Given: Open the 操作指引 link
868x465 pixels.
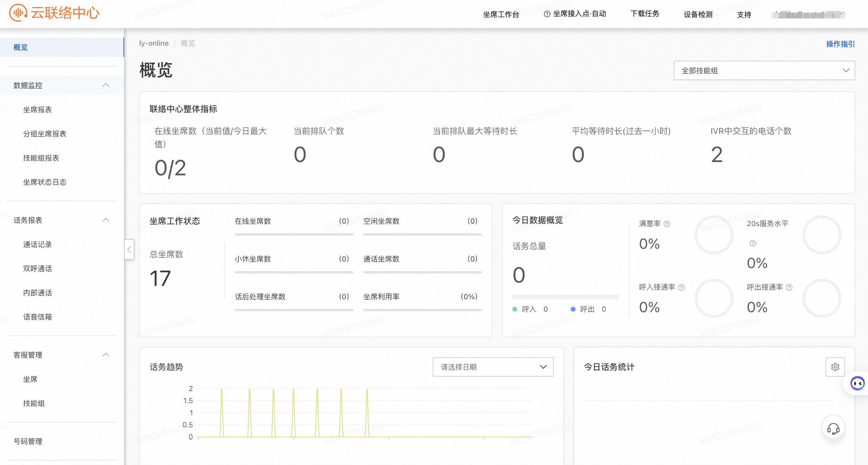Looking at the screenshot, I should click(x=841, y=44).
